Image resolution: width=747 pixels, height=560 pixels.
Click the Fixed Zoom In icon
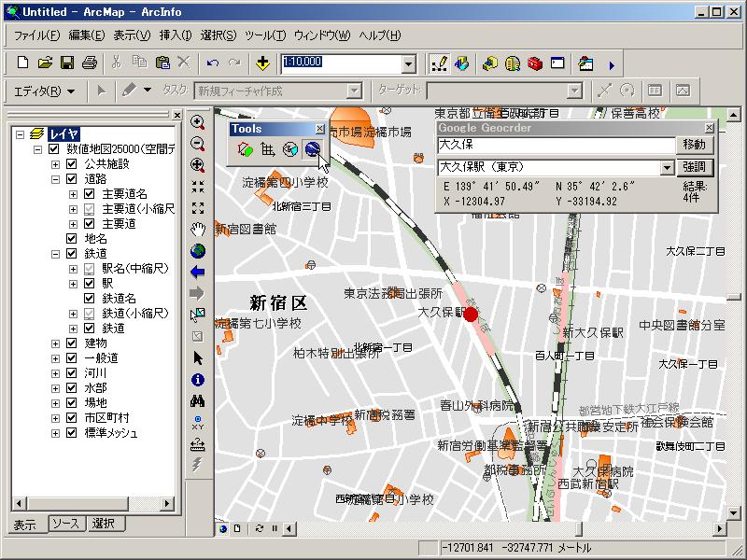click(198, 187)
